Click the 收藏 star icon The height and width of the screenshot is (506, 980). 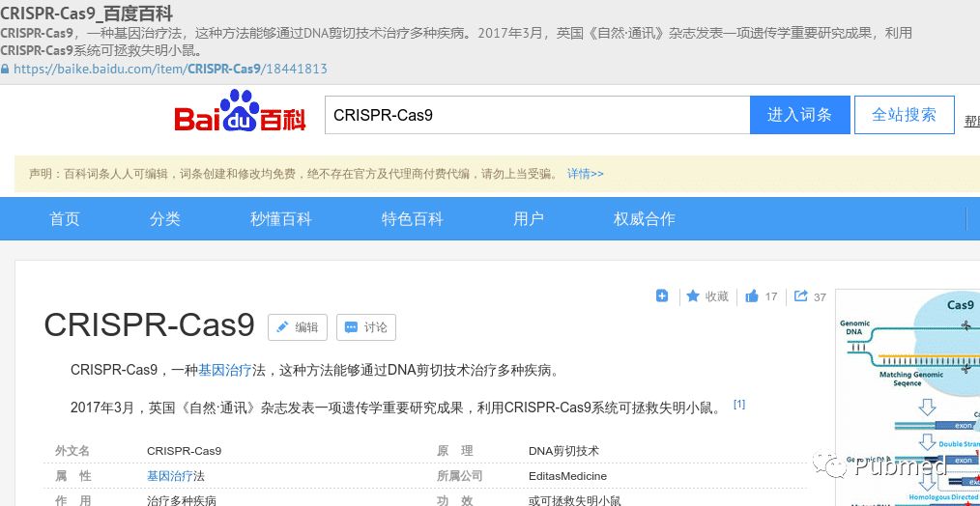693,295
